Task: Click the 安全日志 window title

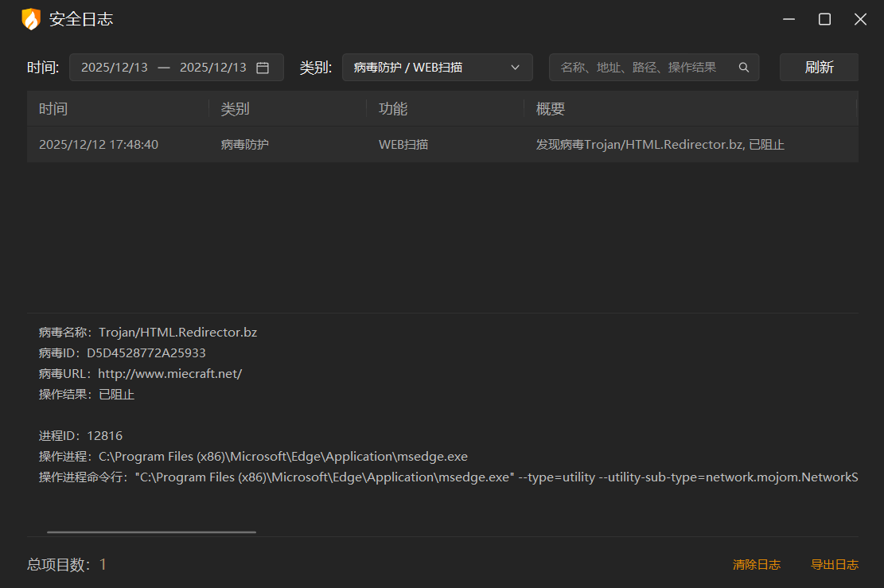Action: pos(81,19)
